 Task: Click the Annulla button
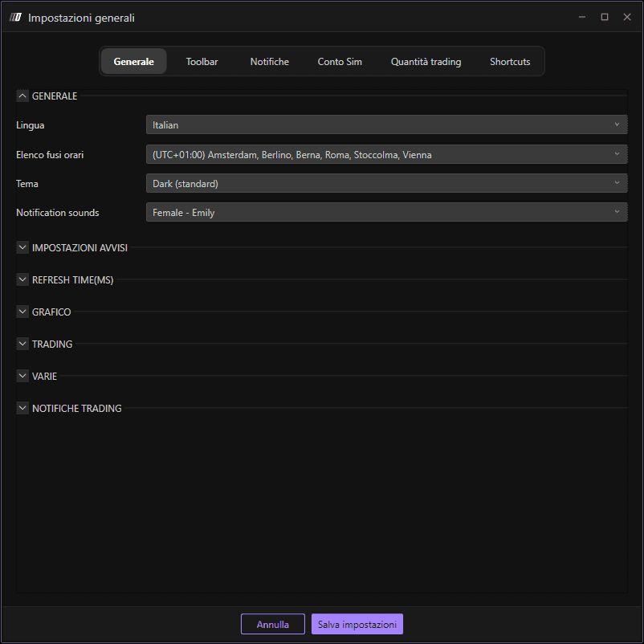click(x=273, y=624)
